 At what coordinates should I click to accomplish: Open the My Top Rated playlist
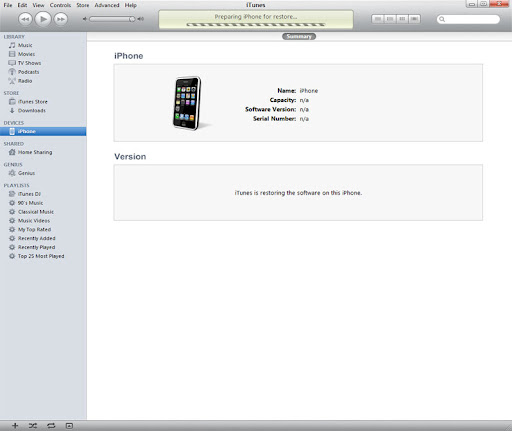(43, 230)
